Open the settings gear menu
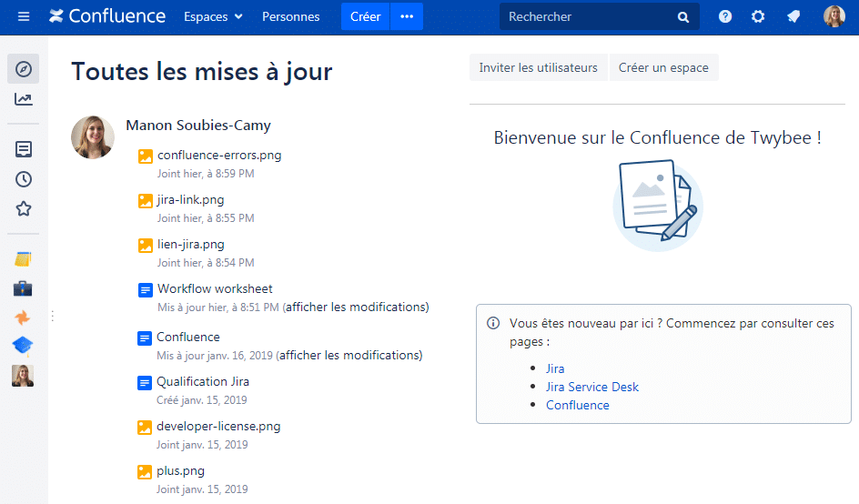Image resolution: width=859 pixels, height=504 pixels. click(758, 16)
